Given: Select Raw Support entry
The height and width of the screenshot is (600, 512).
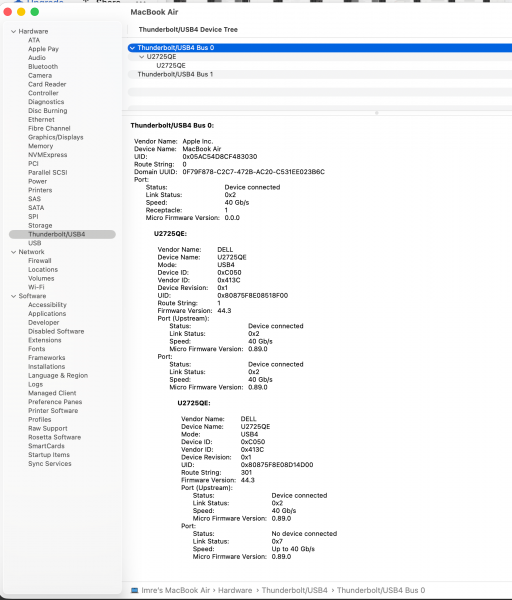Looking at the screenshot, I should pyautogui.click(x=47, y=429).
